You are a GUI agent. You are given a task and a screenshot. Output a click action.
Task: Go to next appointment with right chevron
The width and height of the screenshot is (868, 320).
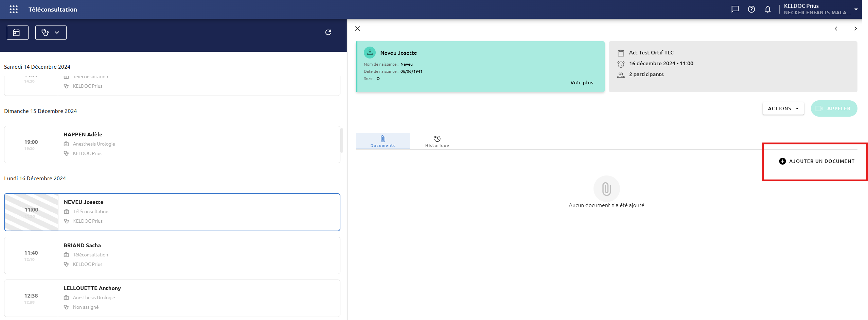855,29
